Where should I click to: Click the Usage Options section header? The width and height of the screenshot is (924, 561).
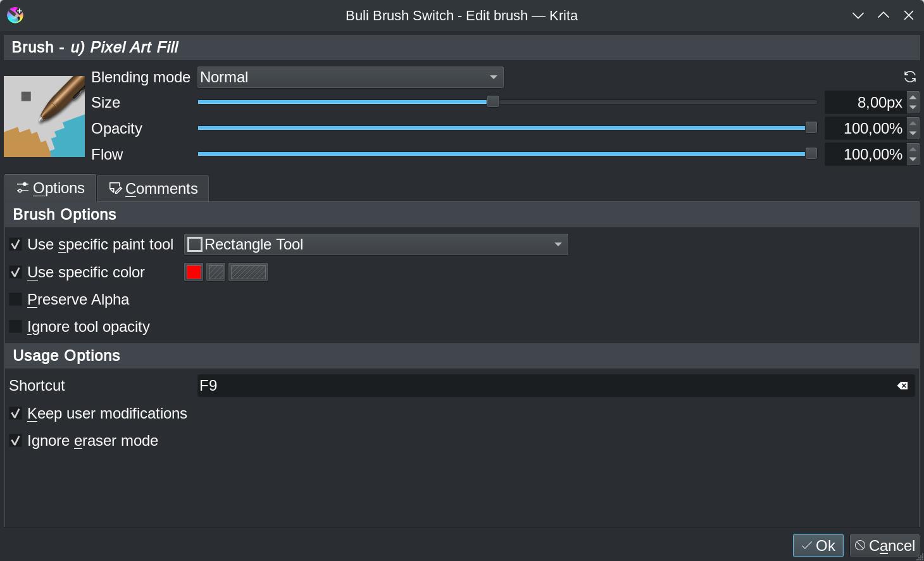(x=462, y=356)
